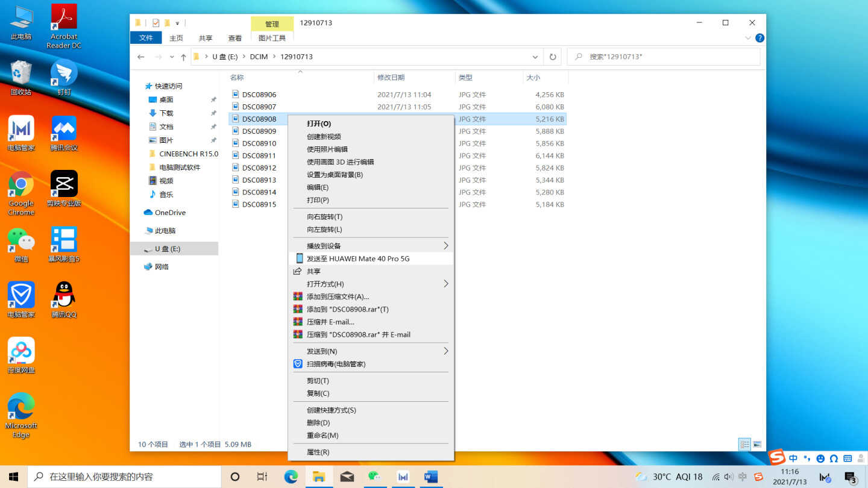This screenshot has width=868, height=488.
Task: Open 腾讯会议 desktop shortcut
Action: [x=64, y=133]
